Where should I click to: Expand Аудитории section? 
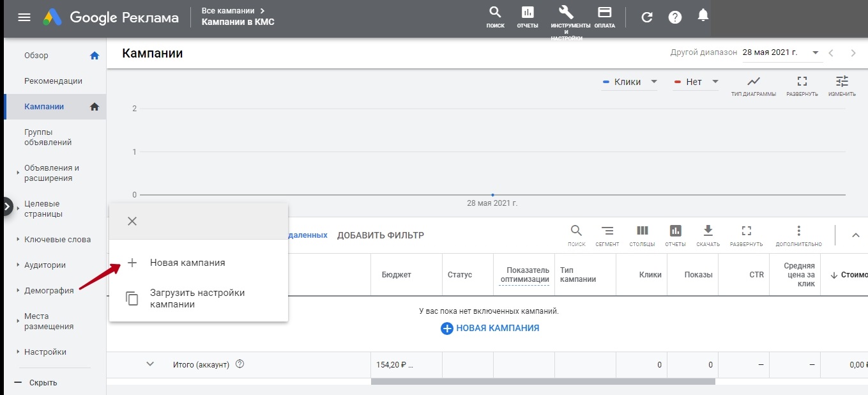(x=18, y=265)
